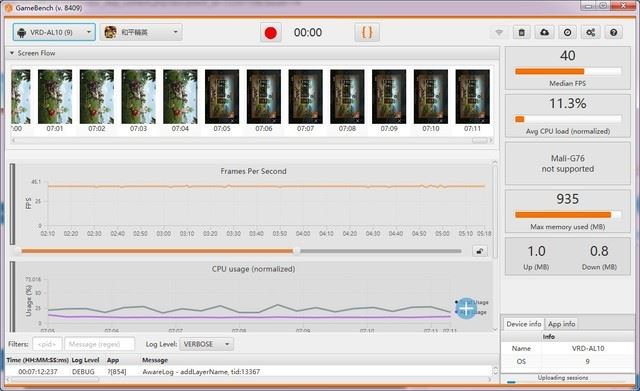Click the 00:00 recording timer
This screenshot has height=391, width=640.
point(308,33)
